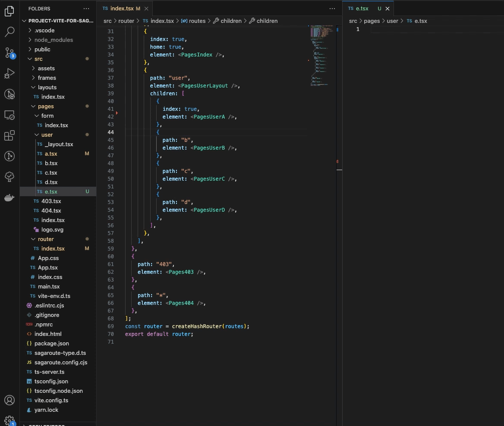Expand the assets folder
504x426 pixels.
coord(58,69)
